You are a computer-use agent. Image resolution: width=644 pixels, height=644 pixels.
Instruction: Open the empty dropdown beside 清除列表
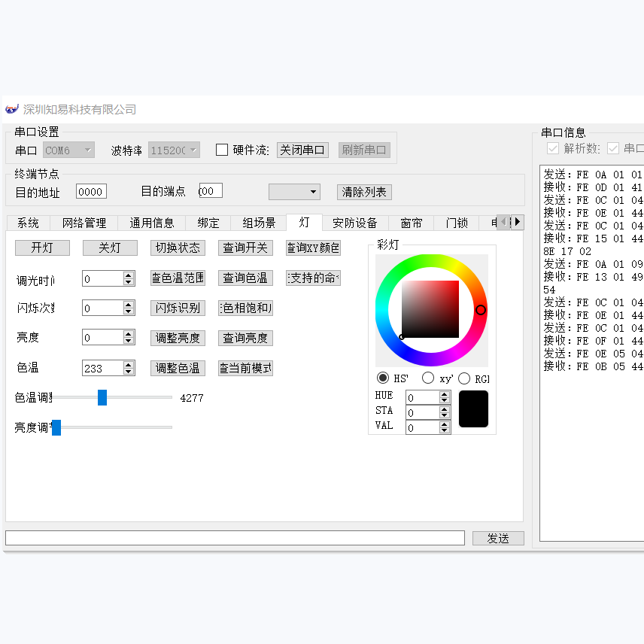coord(294,192)
